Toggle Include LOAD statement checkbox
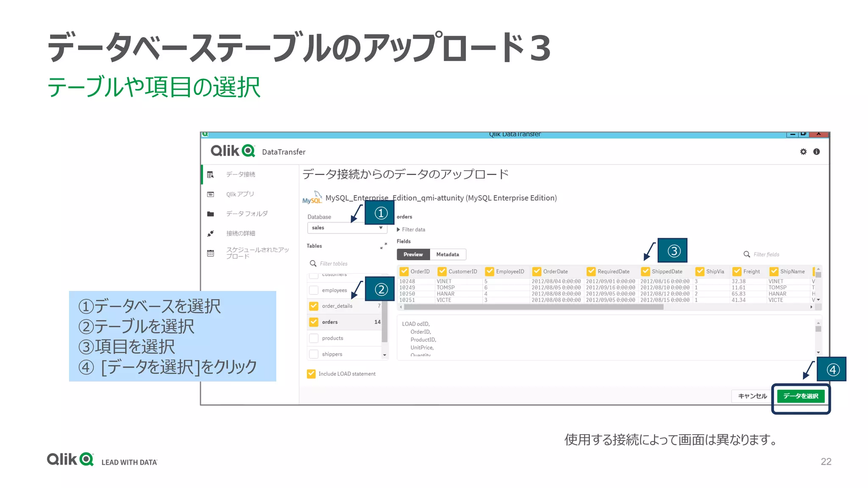The image size is (868, 488). coord(312,374)
